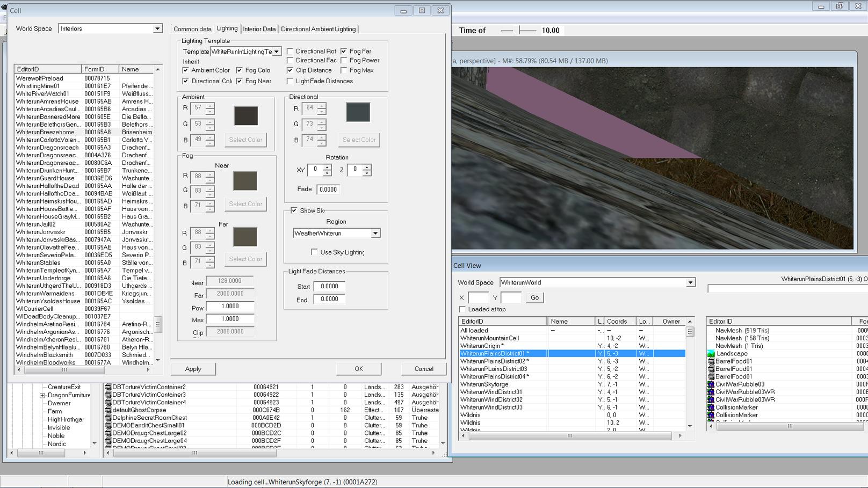Click the Go button in Cell View
This screenshot has height=488, width=868.
pyautogui.click(x=534, y=297)
